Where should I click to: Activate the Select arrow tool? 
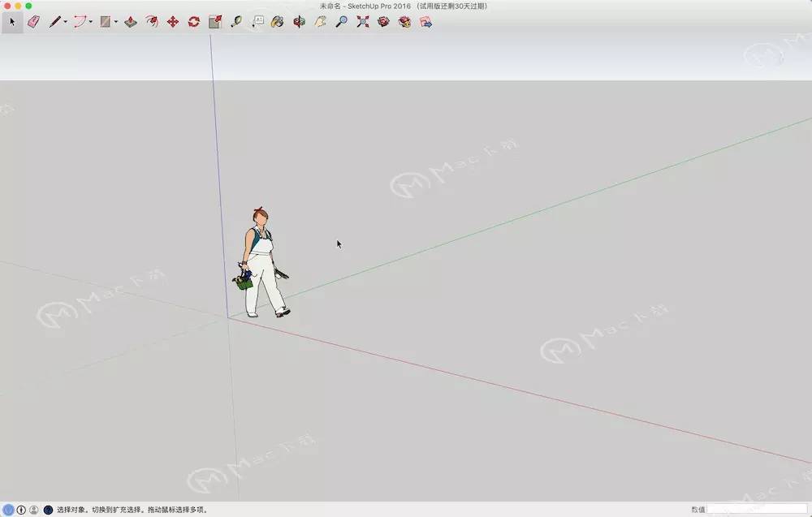(x=12, y=22)
